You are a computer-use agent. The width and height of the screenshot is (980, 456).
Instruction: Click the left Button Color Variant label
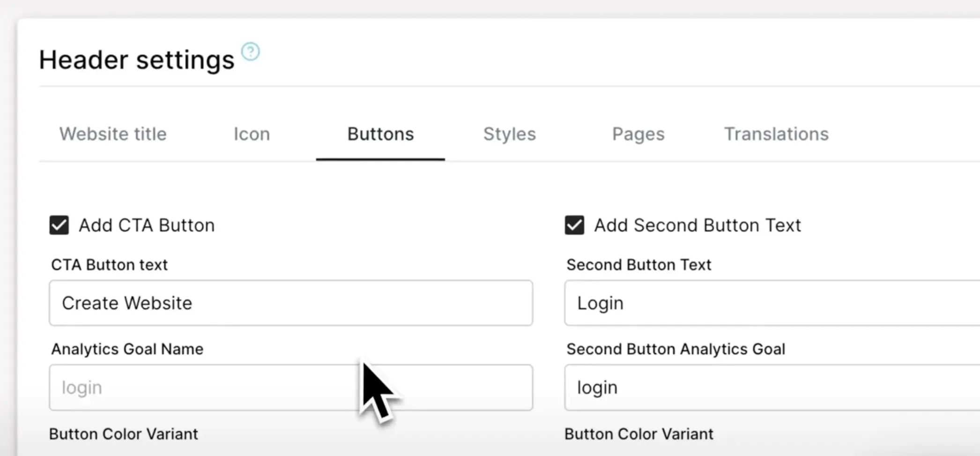123,434
